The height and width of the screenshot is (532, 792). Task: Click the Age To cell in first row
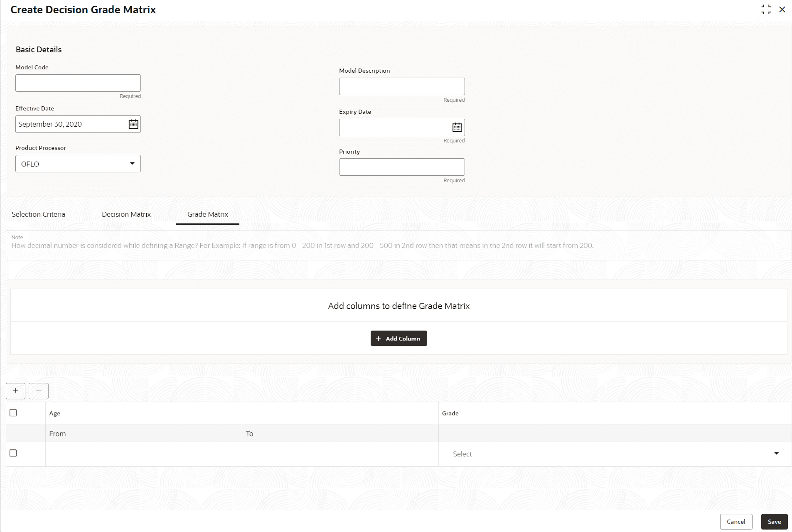tap(340, 454)
